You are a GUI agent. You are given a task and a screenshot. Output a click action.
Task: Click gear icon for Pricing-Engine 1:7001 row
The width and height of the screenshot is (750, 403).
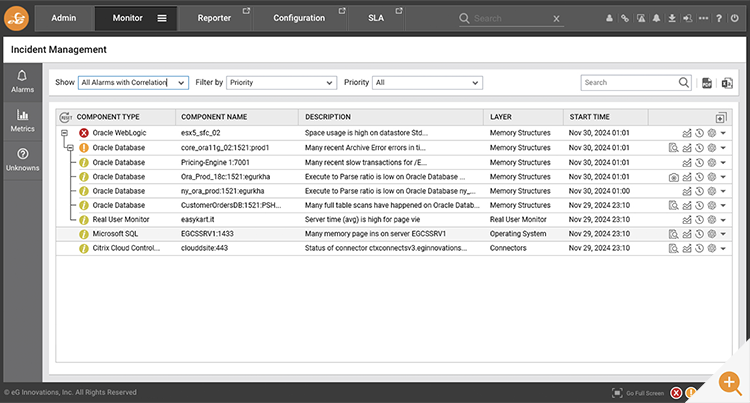point(711,163)
